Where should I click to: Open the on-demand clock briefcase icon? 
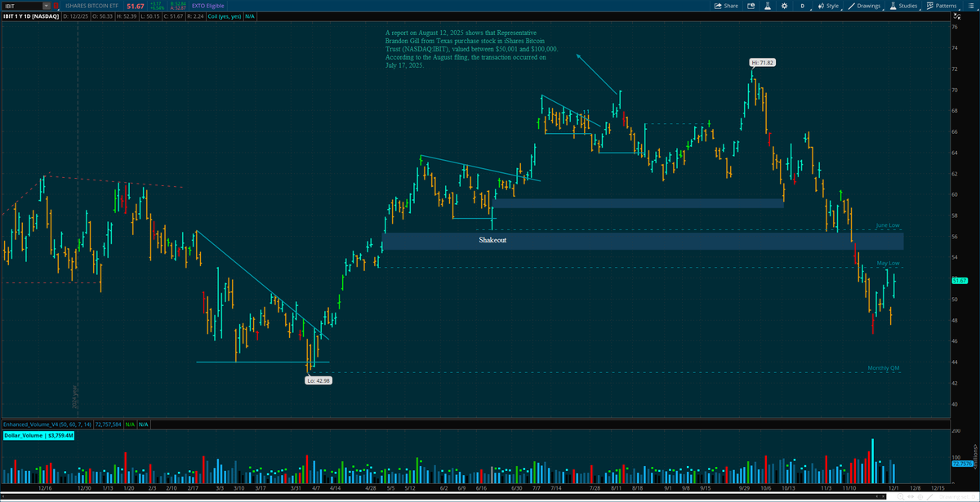point(751,6)
